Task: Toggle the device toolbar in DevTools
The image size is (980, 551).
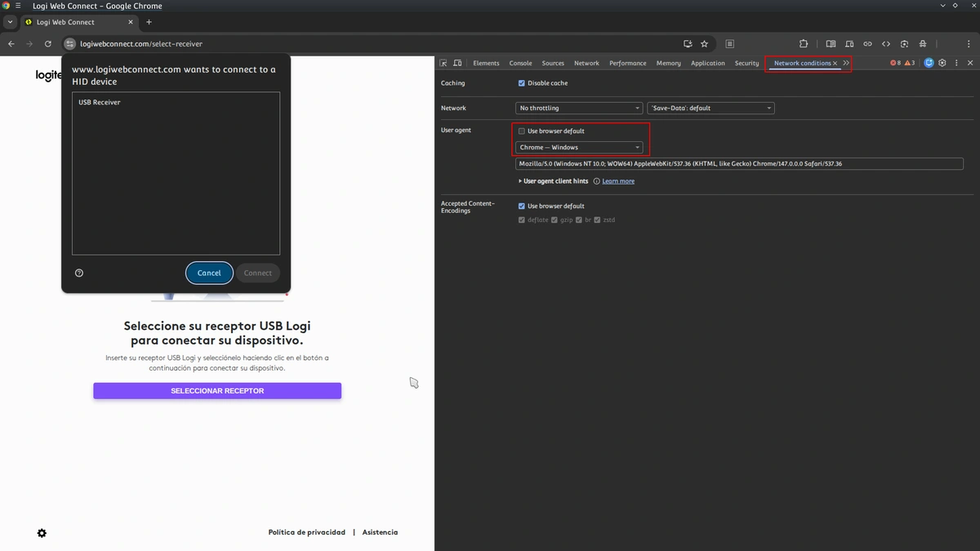Action: (457, 62)
